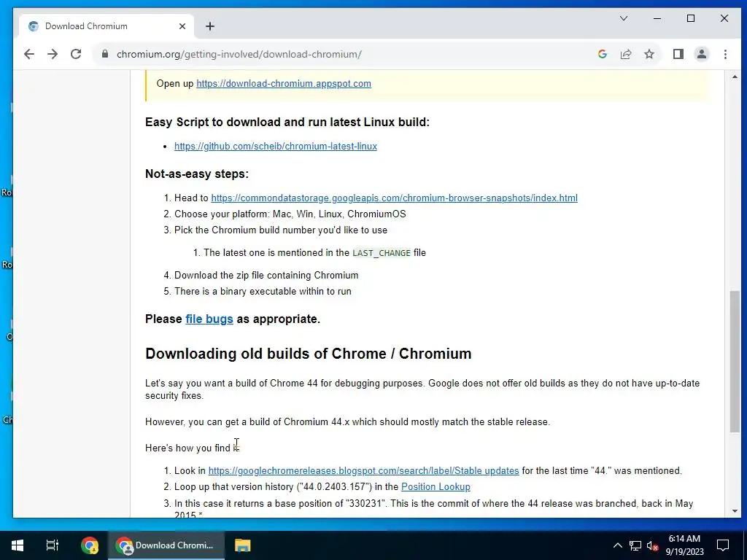The height and width of the screenshot is (560, 747).
Task: Show hidden system tray icons
Action: 617,545
